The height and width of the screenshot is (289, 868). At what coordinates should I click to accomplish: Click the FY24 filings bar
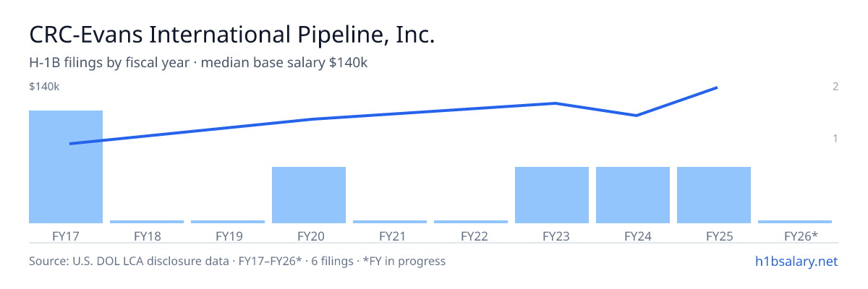(633, 195)
